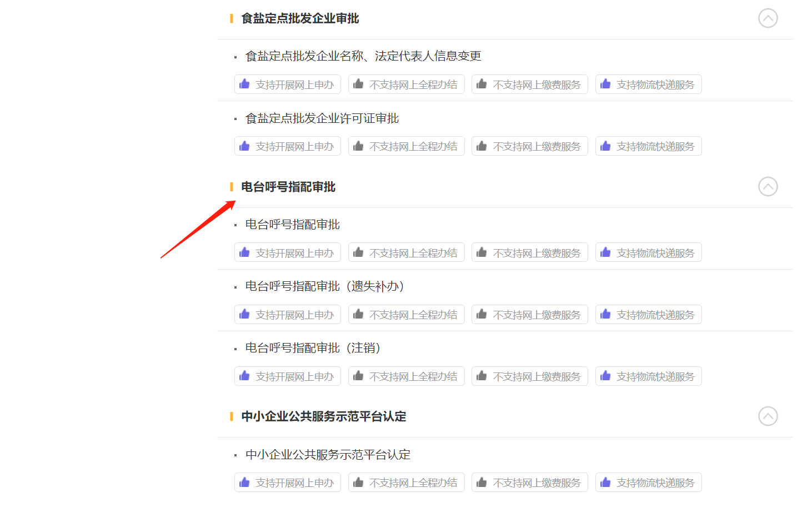Viewport: 812px width, 507px height.
Task: Click 不支持网上全程办结 tag under 许可证审批
Action: pos(407,146)
